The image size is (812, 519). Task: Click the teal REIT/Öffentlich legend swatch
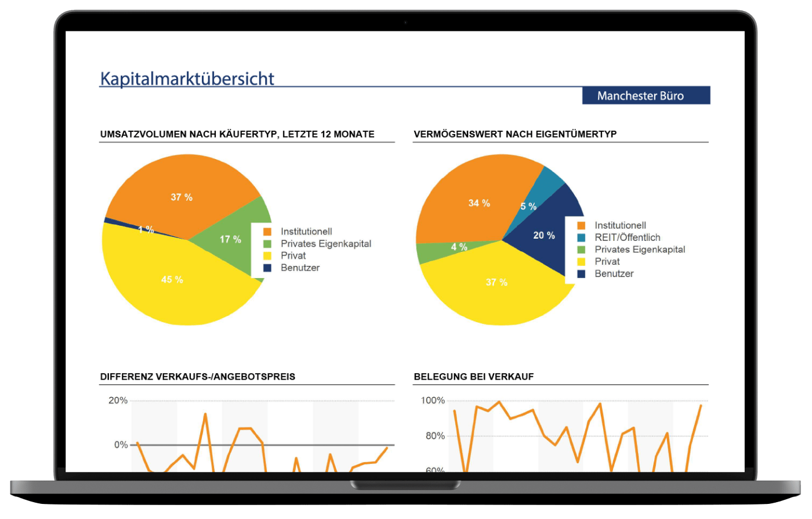pyautogui.click(x=581, y=237)
